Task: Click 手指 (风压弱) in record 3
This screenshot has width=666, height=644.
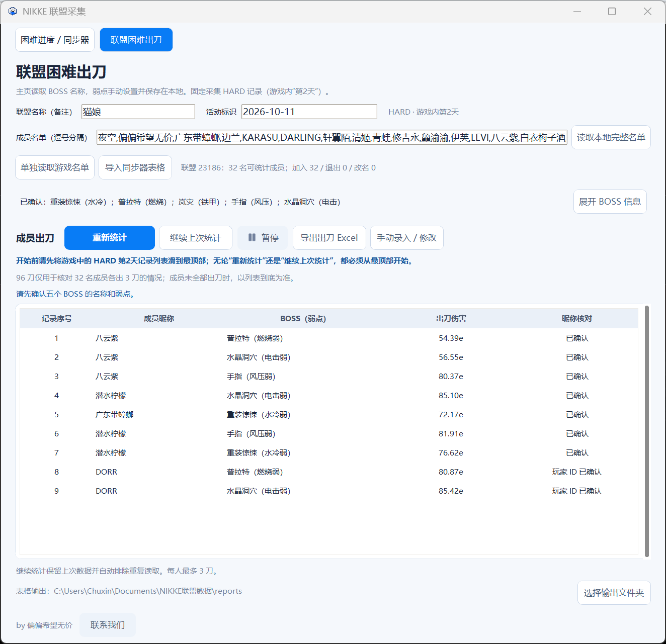Action: point(251,377)
